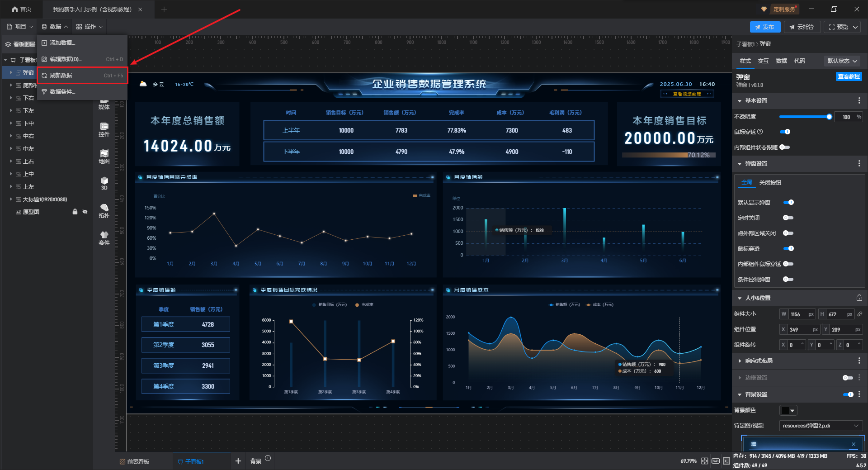Viewport: 868px width, 470px height.
Task: Add a new board with the plus icon
Action: [x=238, y=461]
